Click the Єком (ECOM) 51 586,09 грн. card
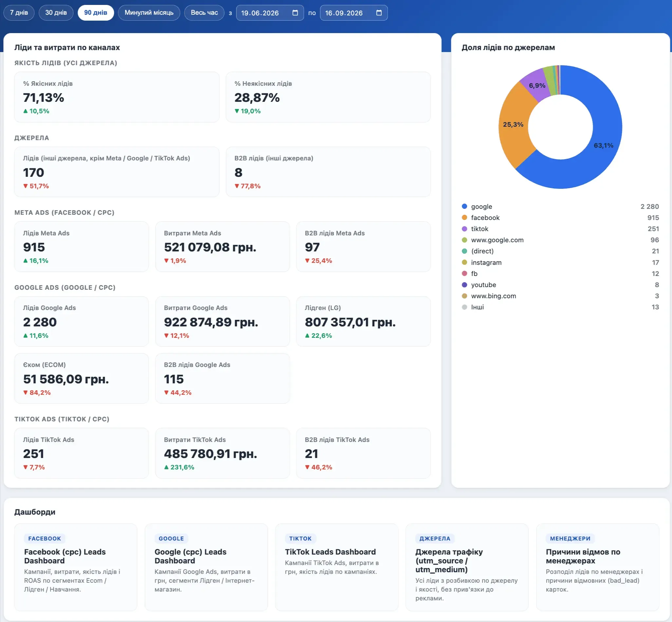672x622 pixels. tap(82, 378)
